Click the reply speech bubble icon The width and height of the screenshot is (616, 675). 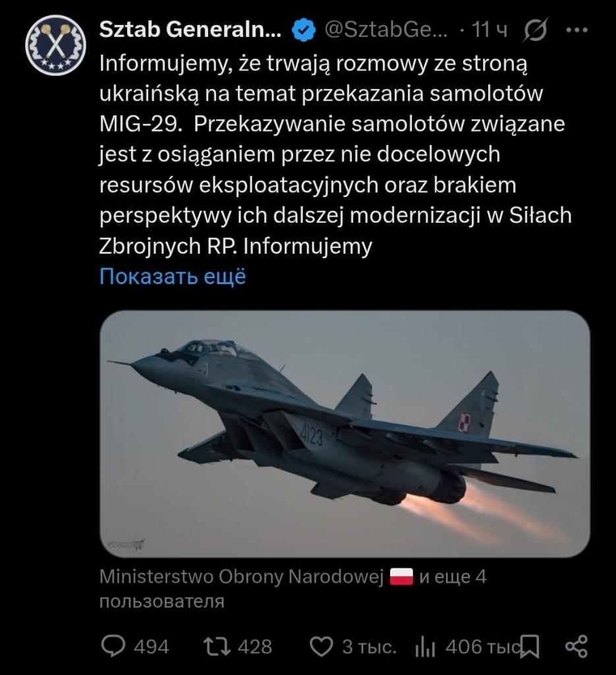click(115, 647)
